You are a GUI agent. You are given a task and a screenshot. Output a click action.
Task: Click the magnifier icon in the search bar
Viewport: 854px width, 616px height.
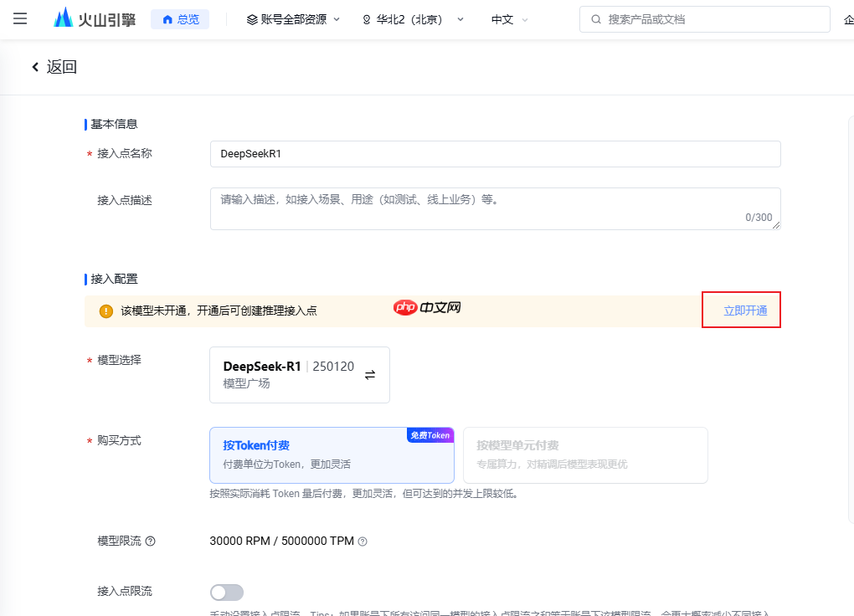coord(595,18)
